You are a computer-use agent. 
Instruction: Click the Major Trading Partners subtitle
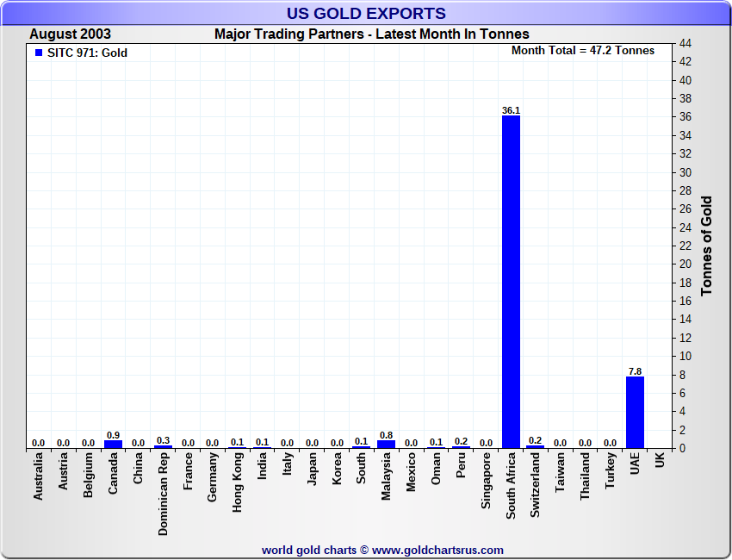[372, 34]
